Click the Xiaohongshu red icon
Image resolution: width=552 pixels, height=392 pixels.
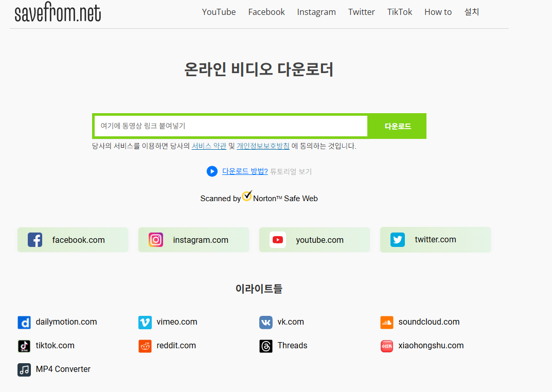coord(386,346)
